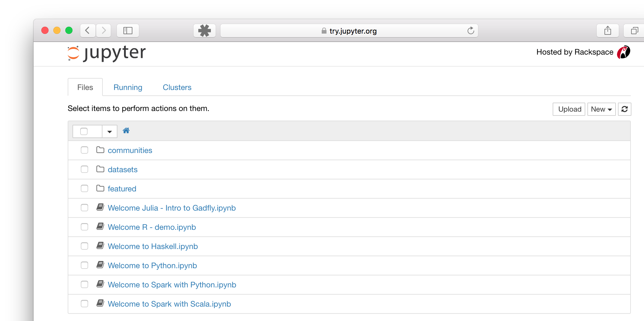
Task: Click notebook icon for Welcome to Haskell
Action: (x=100, y=246)
